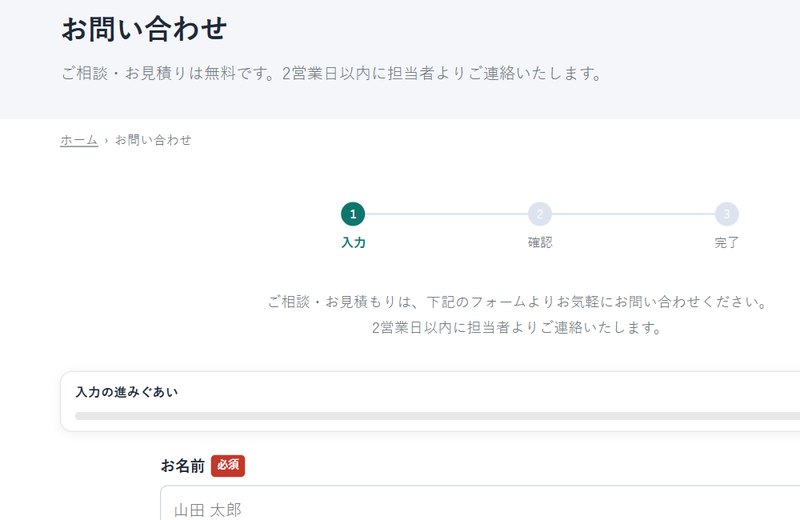
Task: Select step 2 circle in the stepper
Action: [x=540, y=214]
